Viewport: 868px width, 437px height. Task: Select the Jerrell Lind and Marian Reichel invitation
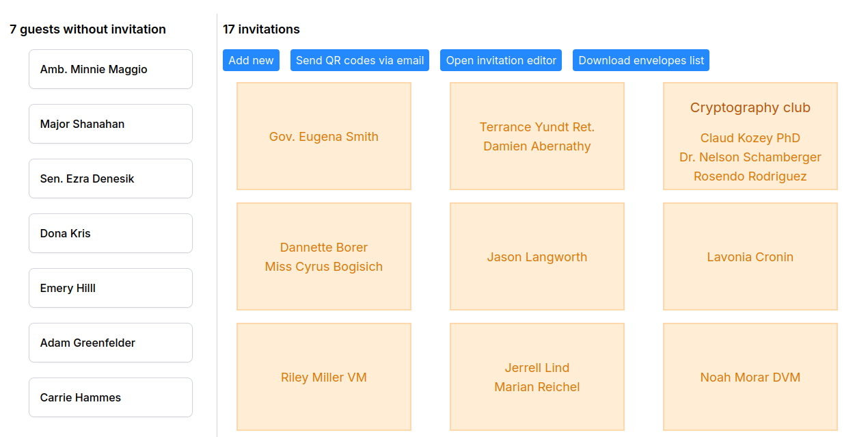[537, 377]
